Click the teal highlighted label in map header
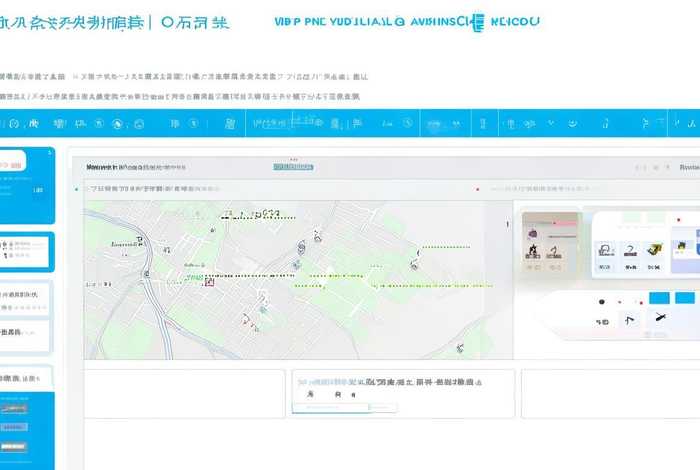The height and width of the screenshot is (470, 700). pyautogui.click(x=293, y=167)
